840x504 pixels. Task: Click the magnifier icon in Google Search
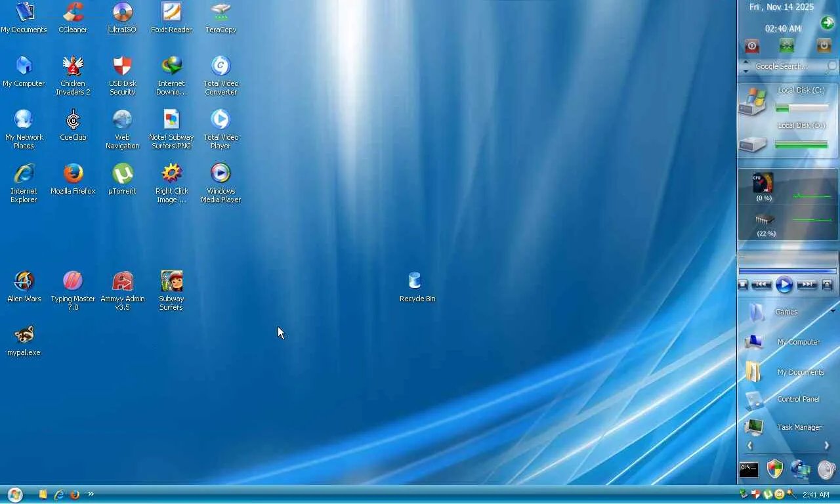[x=832, y=66]
